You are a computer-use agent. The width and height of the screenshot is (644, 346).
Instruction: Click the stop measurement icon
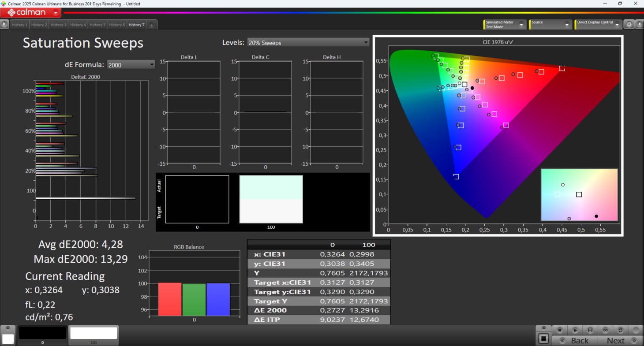560,330
